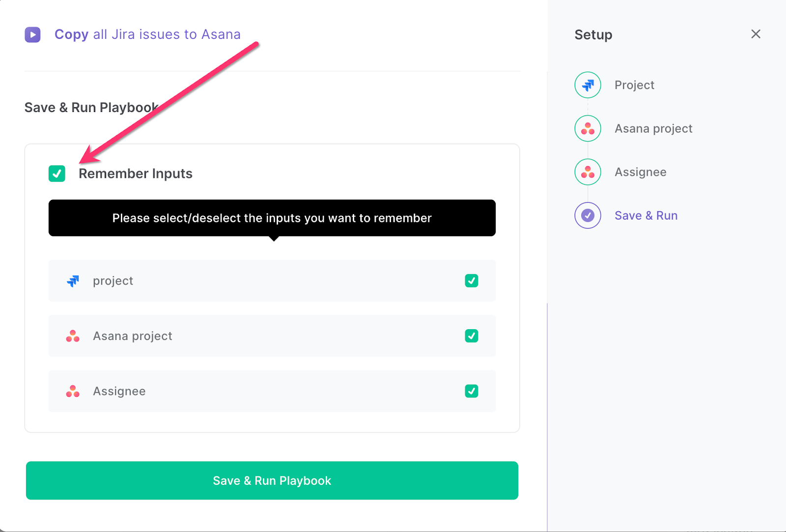Screen dimensions: 786x532
Task: Click the Jira icon in project input row
Action: click(x=73, y=281)
